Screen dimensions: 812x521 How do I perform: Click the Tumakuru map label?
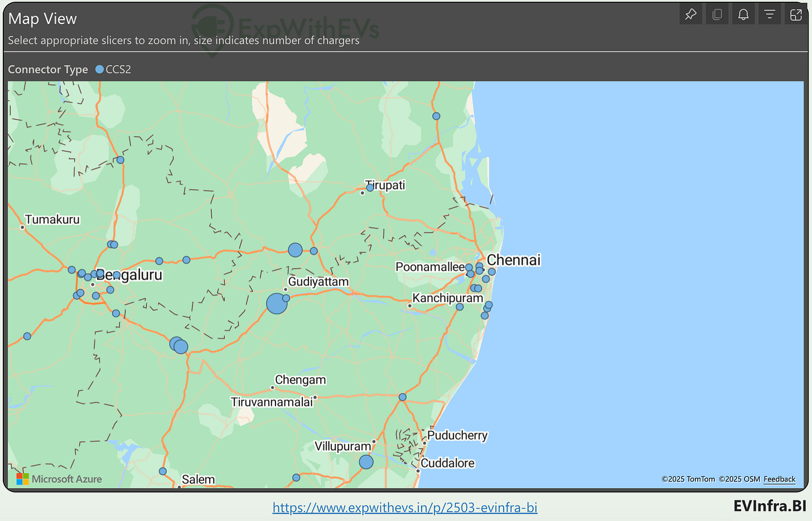pos(52,219)
